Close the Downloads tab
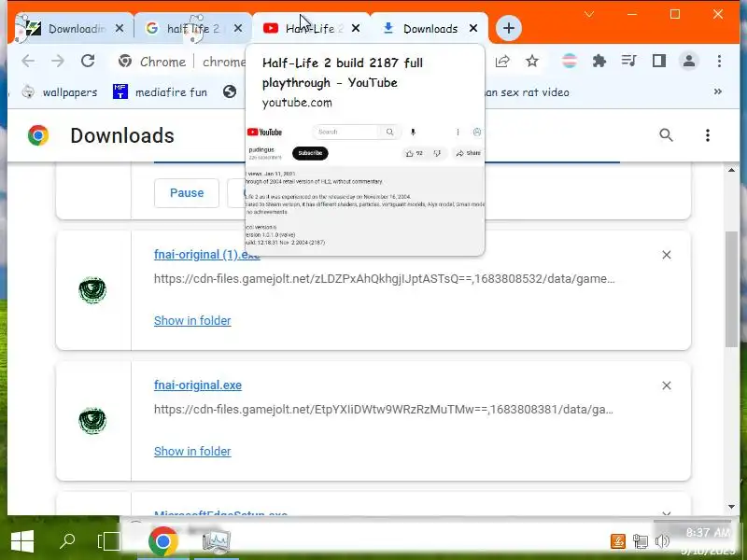 coord(473,29)
